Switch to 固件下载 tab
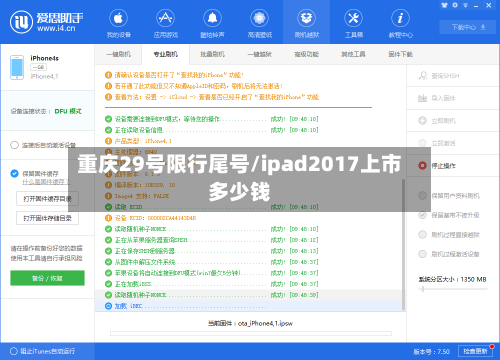This screenshot has height=360, width=500. pos(400,54)
